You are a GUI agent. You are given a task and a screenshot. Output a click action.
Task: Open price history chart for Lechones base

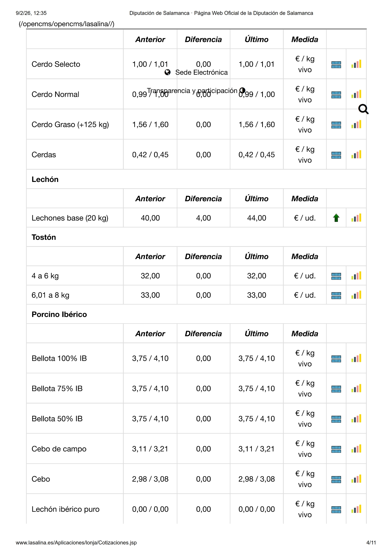(356, 218)
